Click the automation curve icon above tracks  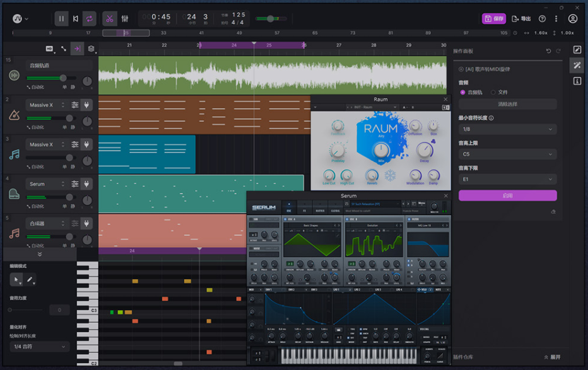tap(63, 49)
